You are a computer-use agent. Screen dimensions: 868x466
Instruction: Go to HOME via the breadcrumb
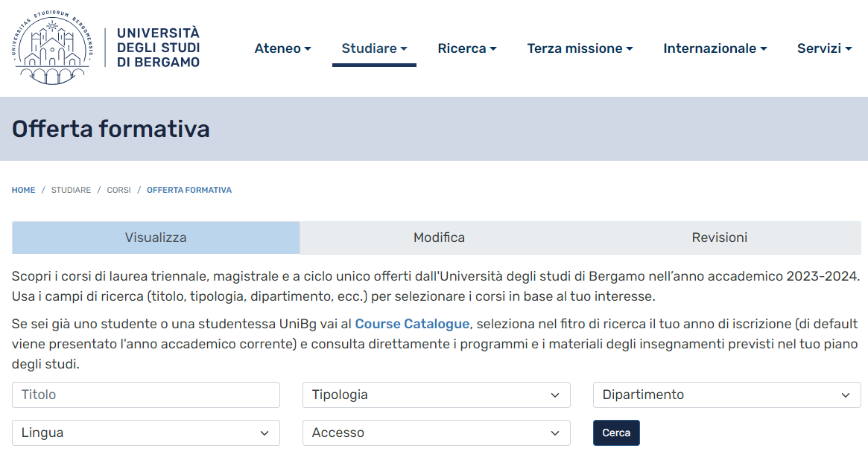click(x=23, y=190)
